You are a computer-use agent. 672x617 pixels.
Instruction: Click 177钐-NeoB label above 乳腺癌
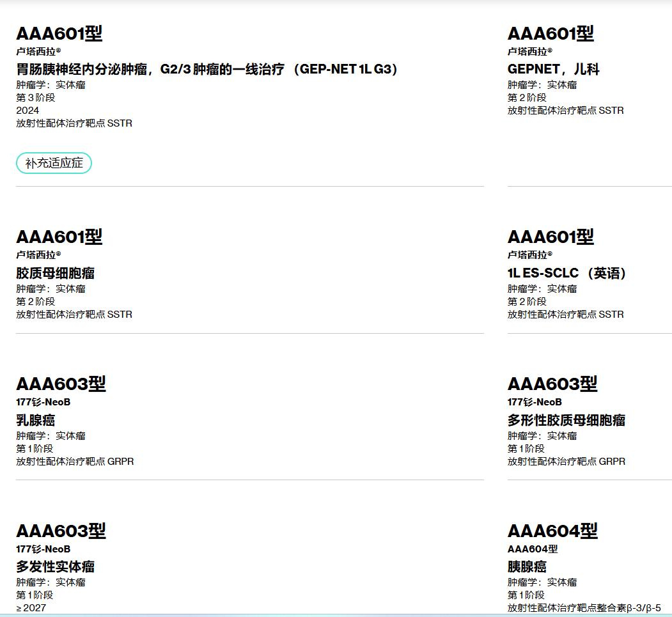point(43,402)
